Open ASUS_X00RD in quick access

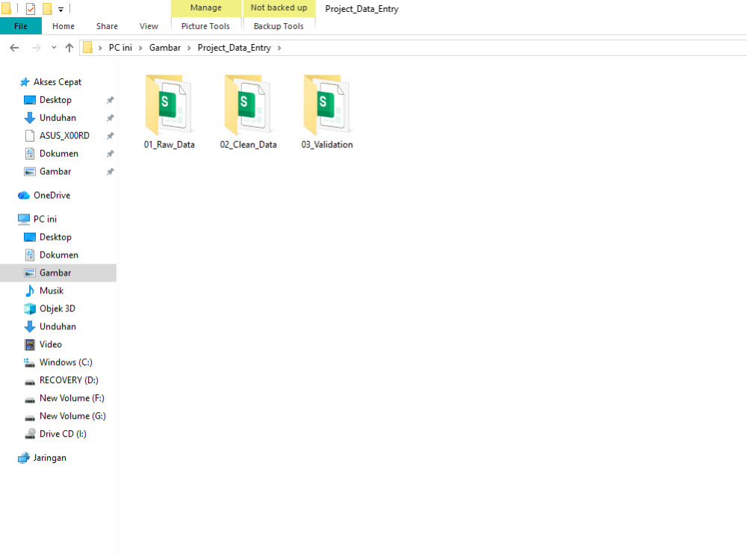point(64,136)
